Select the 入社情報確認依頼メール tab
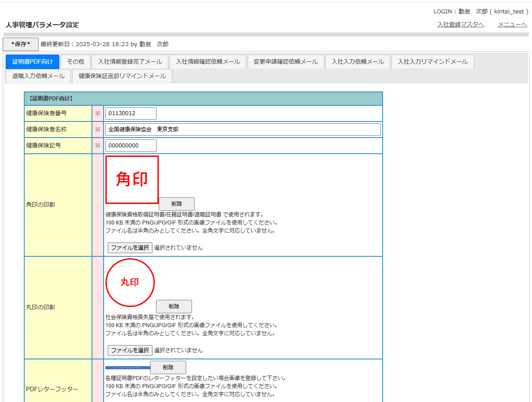Image resolution: width=532 pixels, height=402 pixels. coord(208,62)
